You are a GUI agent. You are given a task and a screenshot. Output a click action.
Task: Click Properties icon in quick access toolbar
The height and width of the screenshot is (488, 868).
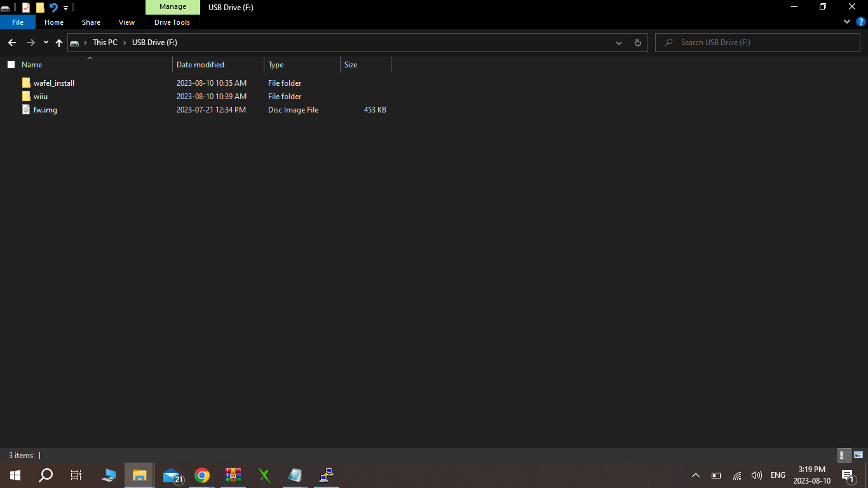(26, 8)
